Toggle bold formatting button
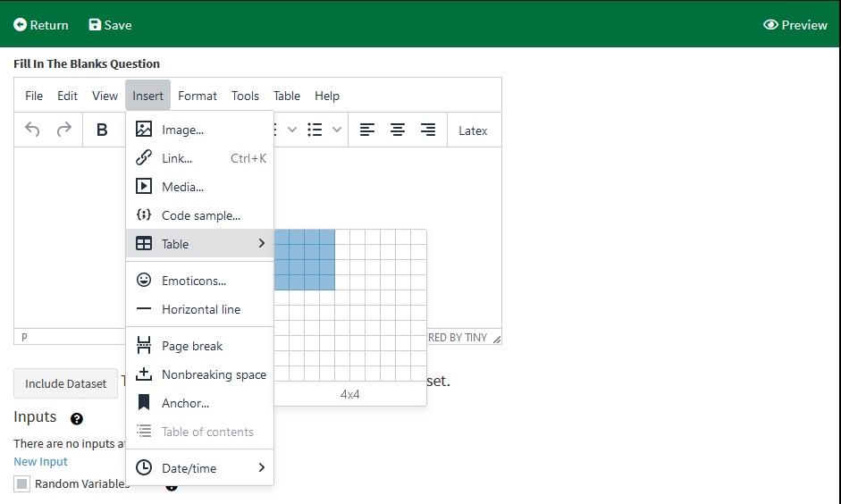This screenshot has width=841, height=504. click(102, 130)
